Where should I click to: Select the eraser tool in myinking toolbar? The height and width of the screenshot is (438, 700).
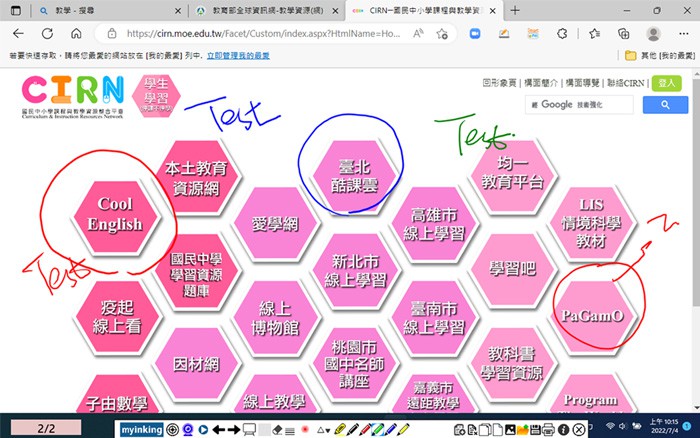click(279, 429)
